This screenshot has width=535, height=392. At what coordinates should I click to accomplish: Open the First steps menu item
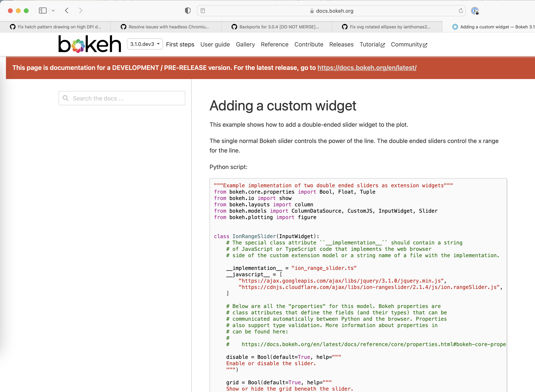[x=180, y=44]
